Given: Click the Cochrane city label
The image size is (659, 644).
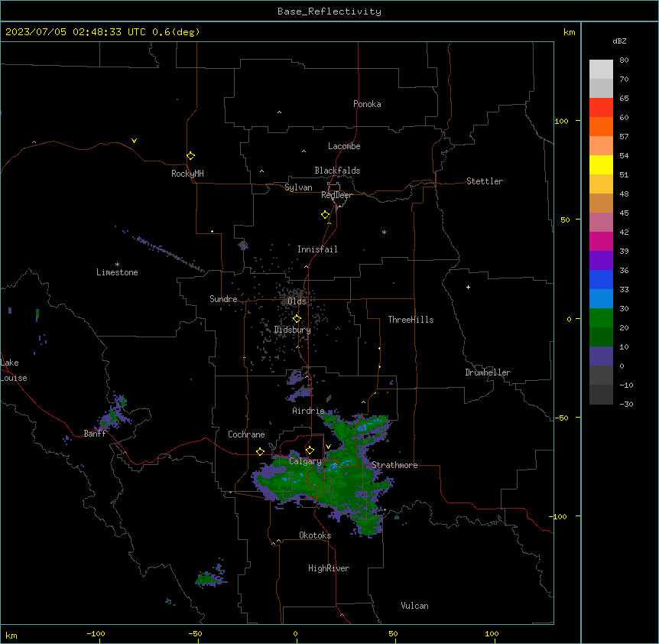Looking at the screenshot, I should (x=246, y=434).
